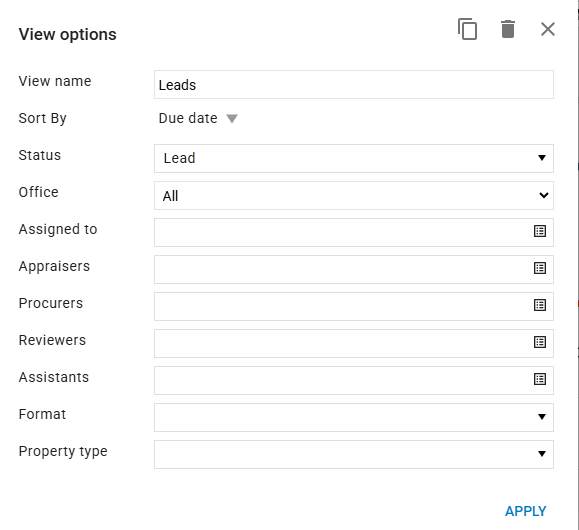579x530 pixels.
Task: Focus the Assigned to input box
Action: (x=343, y=232)
